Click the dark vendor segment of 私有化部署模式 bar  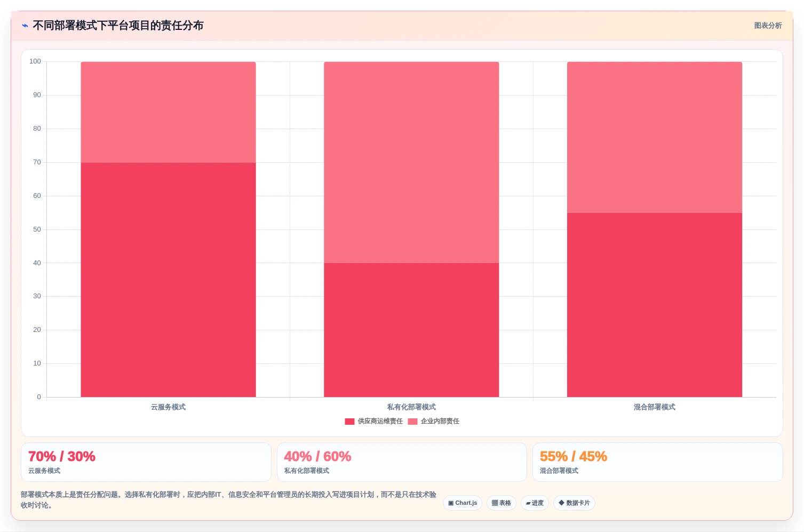(x=411, y=330)
